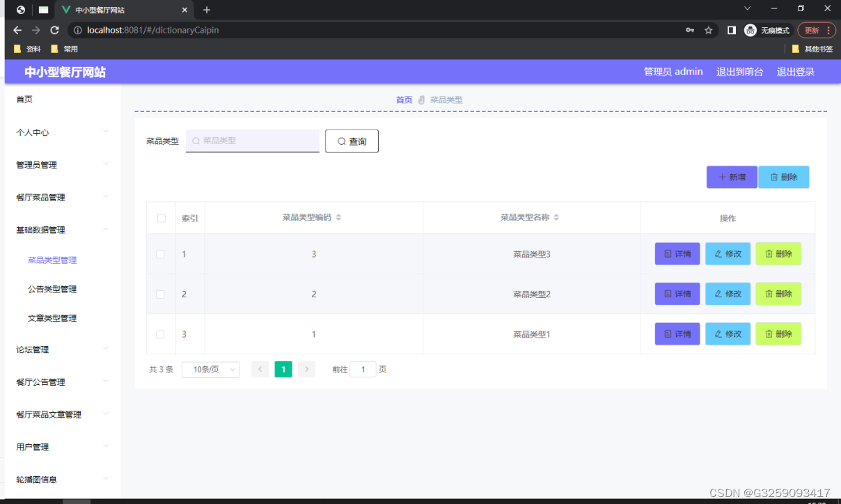Click the 新增 add button
Screen dimensions: 841x504
[732, 178]
